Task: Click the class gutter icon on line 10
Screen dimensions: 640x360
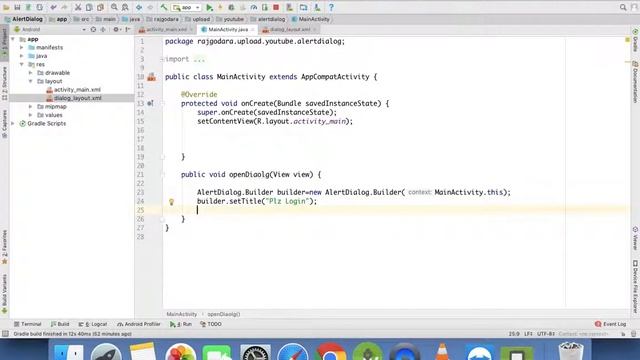Action: pos(151,77)
